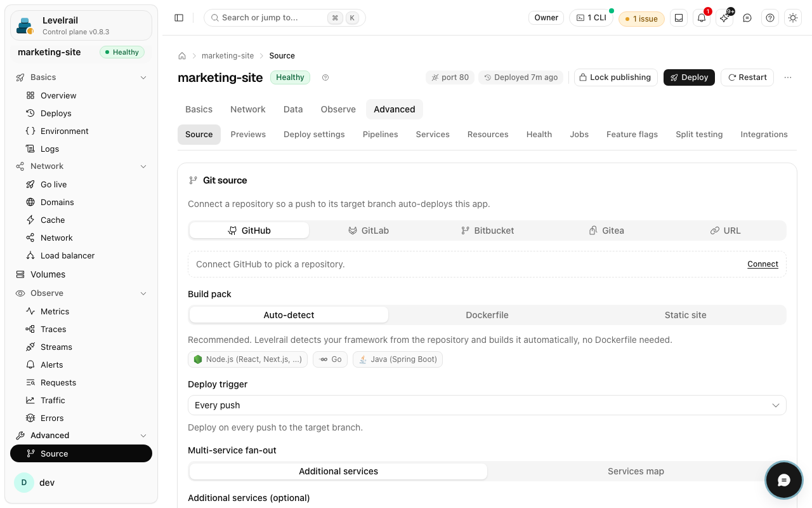The height and width of the screenshot is (508, 812).
Task: Open the 1 CLI indicator
Action: point(591,18)
